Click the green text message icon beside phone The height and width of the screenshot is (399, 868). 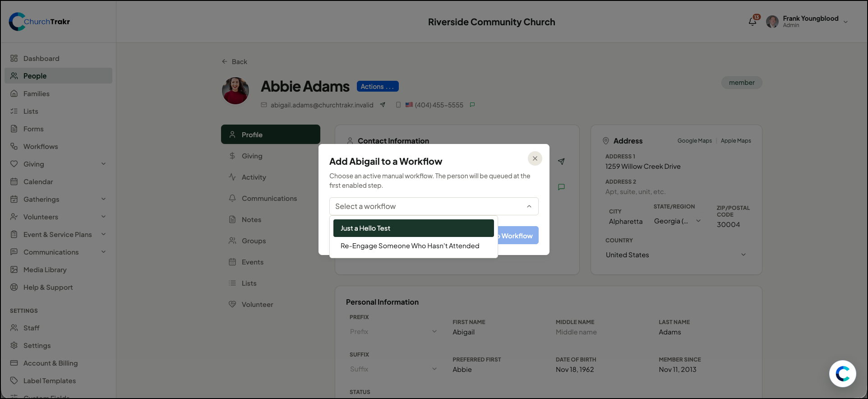[472, 105]
